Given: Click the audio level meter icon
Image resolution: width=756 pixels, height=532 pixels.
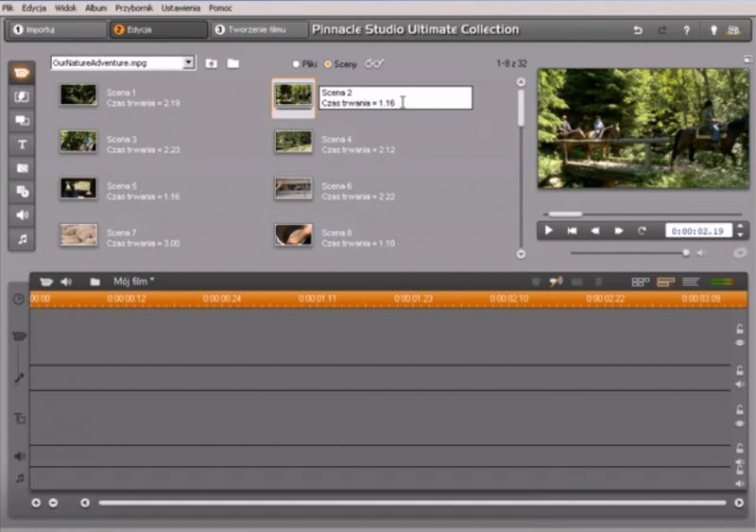Looking at the screenshot, I should [x=722, y=282].
